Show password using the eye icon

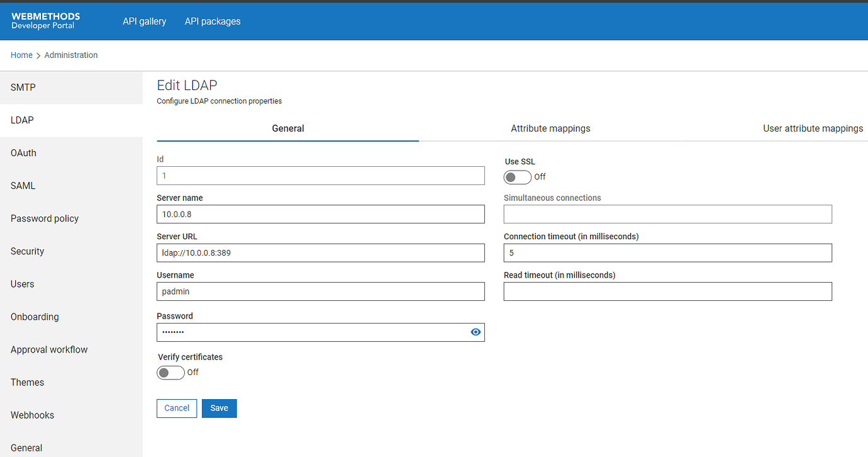[x=476, y=332]
